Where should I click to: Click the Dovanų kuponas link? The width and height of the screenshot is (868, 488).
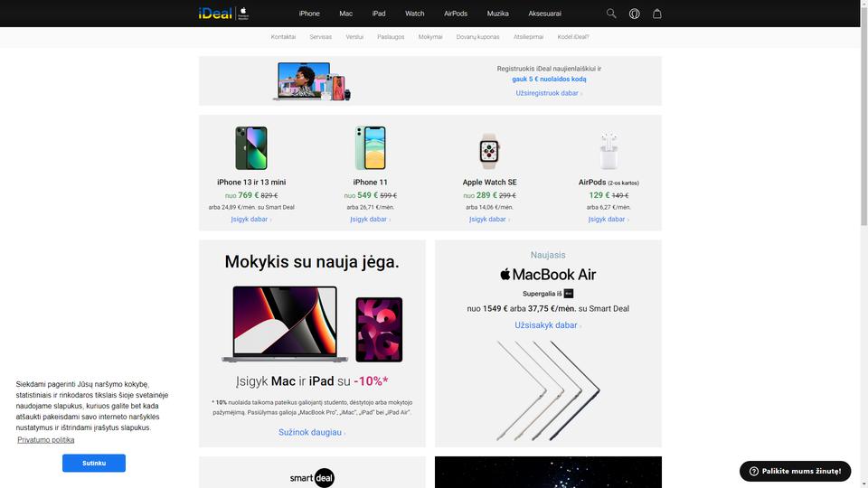pos(477,37)
